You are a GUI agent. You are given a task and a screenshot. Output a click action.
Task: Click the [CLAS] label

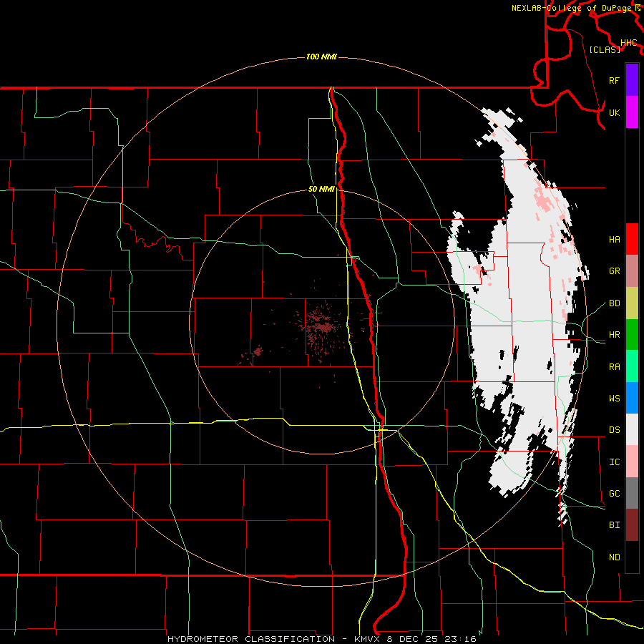pos(605,49)
